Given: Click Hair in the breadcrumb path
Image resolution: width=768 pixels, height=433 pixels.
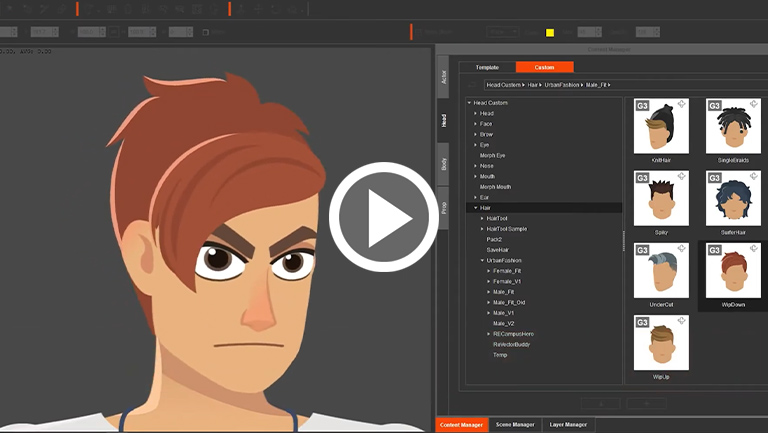Looking at the screenshot, I should (532, 85).
